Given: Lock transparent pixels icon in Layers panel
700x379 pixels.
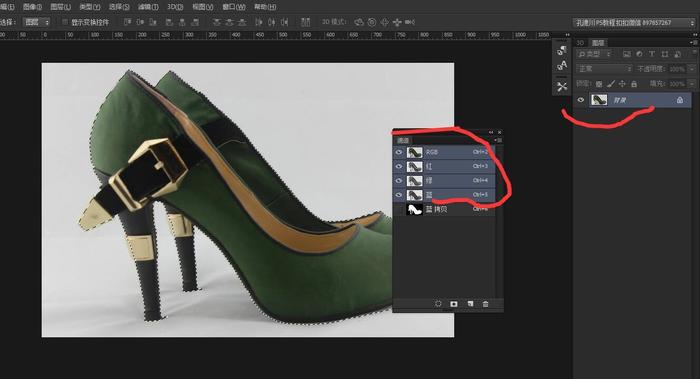Looking at the screenshot, I should 599,83.
